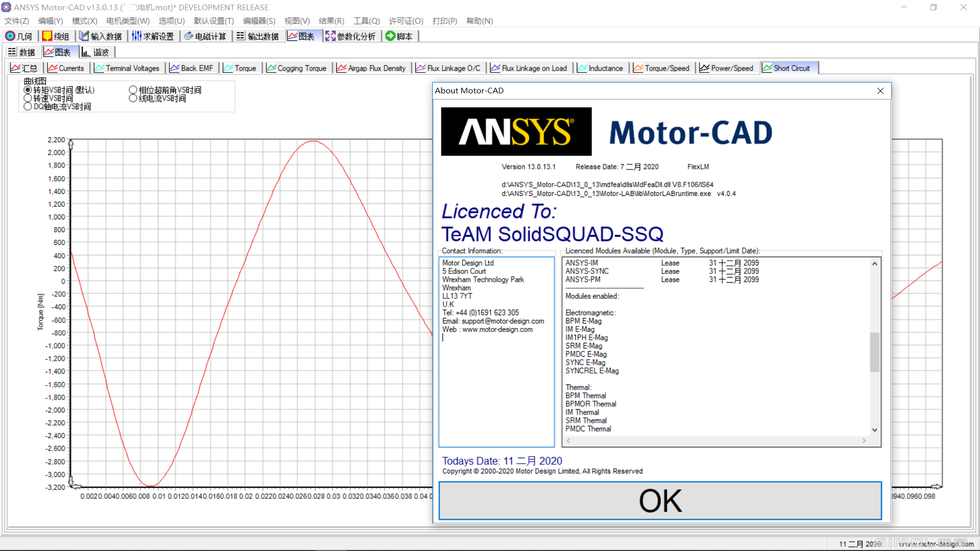Open the Flux Linkage on Load tab
This screenshot has height=551, width=980.
tap(529, 68)
